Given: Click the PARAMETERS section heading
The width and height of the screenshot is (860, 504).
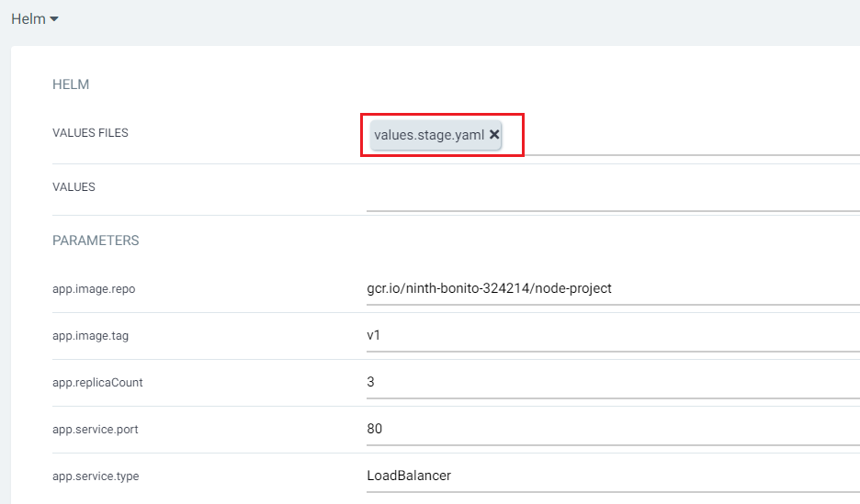Looking at the screenshot, I should click(96, 241).
